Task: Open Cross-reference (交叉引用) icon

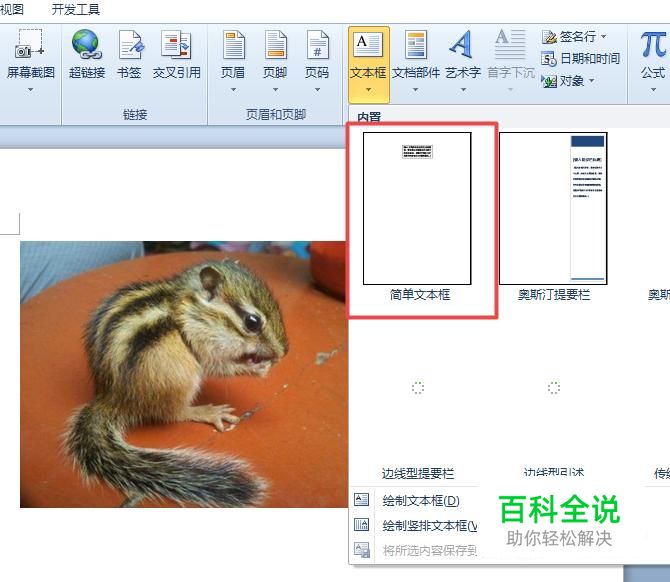Action: [176, 44]
